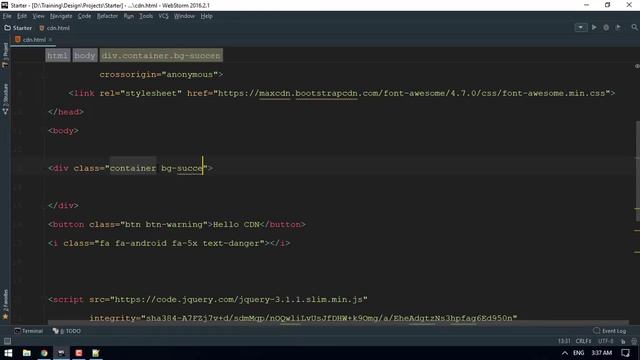Open the Help menu
The image size is (640, 360).
coord(207,16)
